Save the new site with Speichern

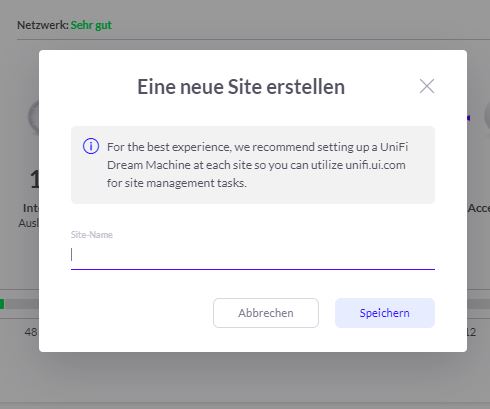click(x=385, y=313)
